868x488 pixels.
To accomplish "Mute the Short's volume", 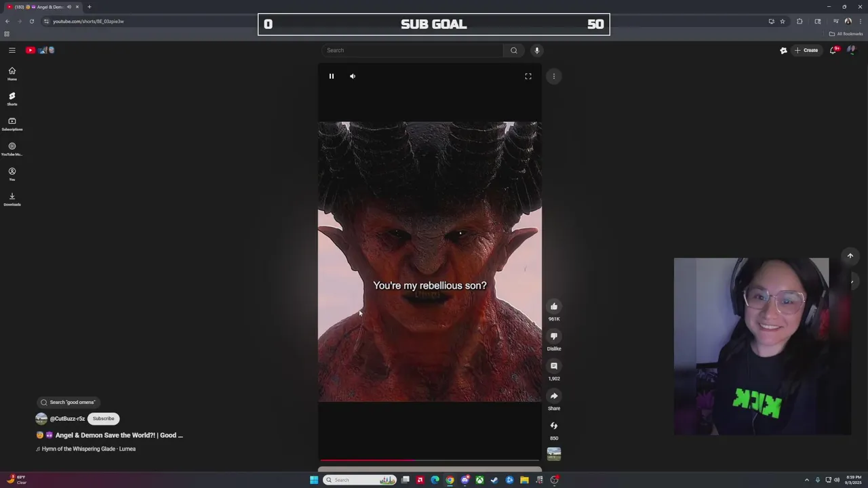I will pos(353,76).
